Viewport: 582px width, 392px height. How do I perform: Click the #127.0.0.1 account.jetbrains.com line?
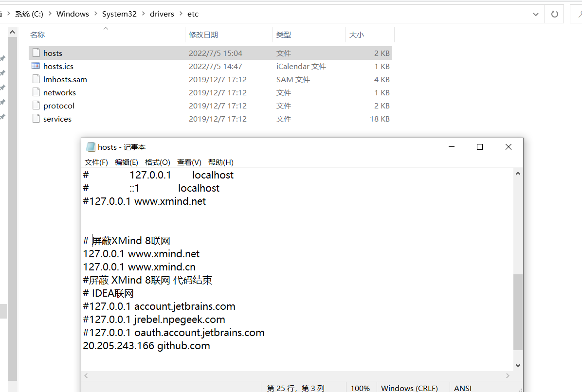[159, 306]
